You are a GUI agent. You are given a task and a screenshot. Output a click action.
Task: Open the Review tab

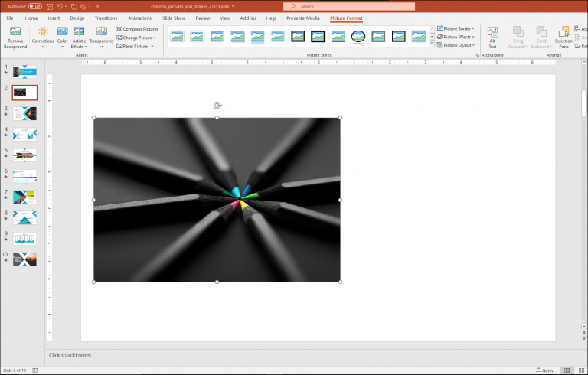click(x=202, y=18)
